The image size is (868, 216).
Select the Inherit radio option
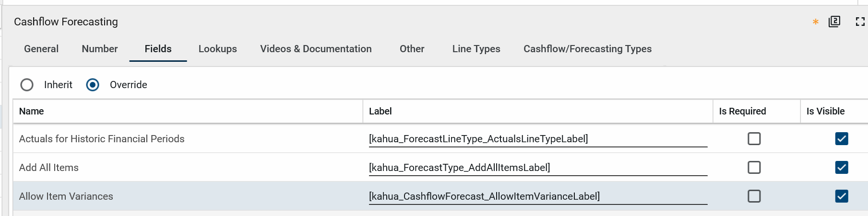click(27, 85)
